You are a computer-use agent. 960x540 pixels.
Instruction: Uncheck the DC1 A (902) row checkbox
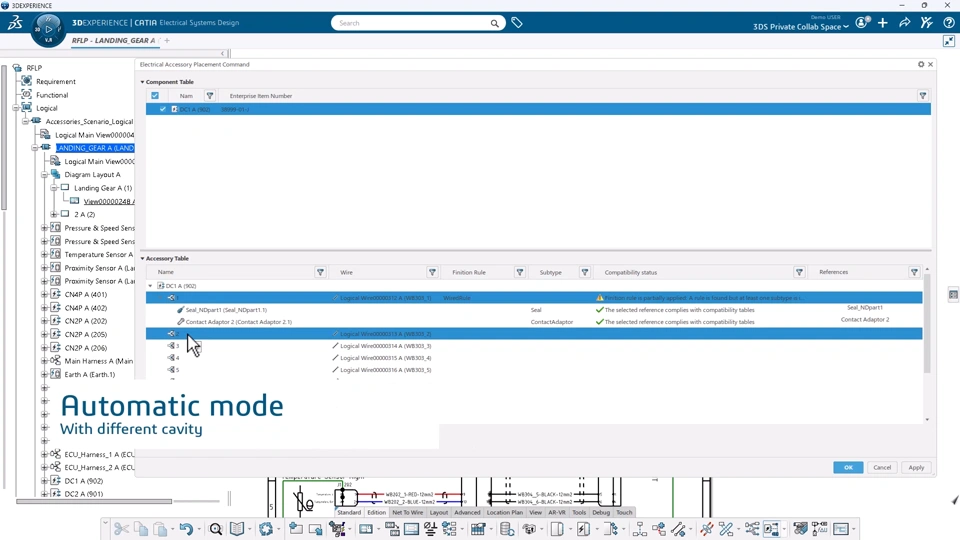(163, 109)
